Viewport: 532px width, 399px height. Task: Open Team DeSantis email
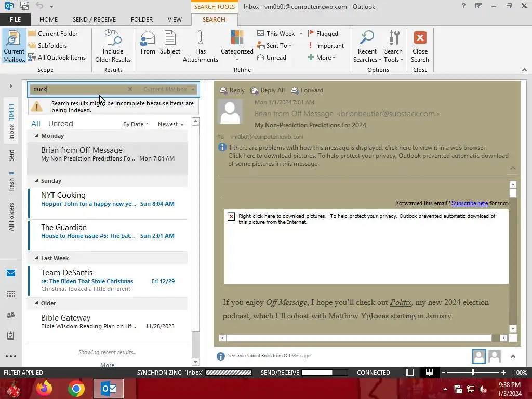coord(108,281)
